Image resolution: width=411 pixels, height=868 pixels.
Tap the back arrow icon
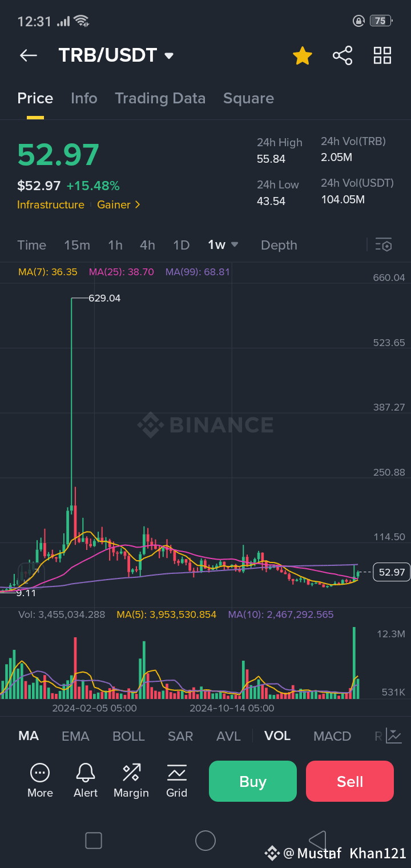[29, 55]
